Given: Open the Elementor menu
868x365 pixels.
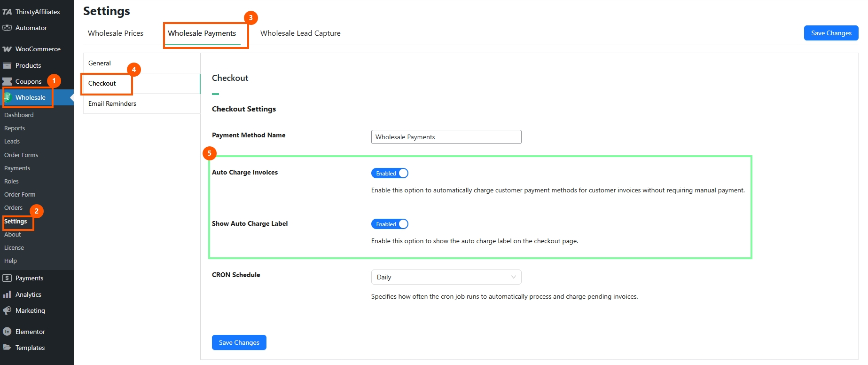Looking at the screenshot, I should point(37,332).
